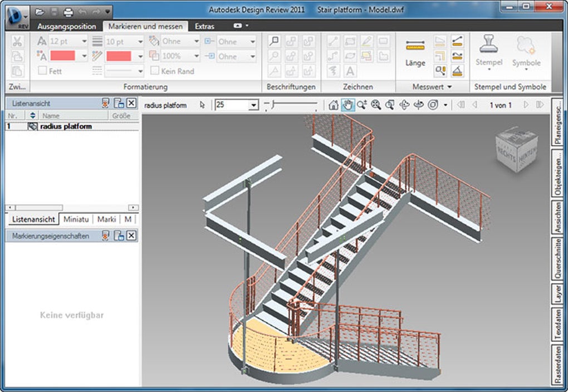Toggle the Fett bold checkbox
Viewport: 568px width, 392px height.
pyautogui.click(x=42, y=71)
